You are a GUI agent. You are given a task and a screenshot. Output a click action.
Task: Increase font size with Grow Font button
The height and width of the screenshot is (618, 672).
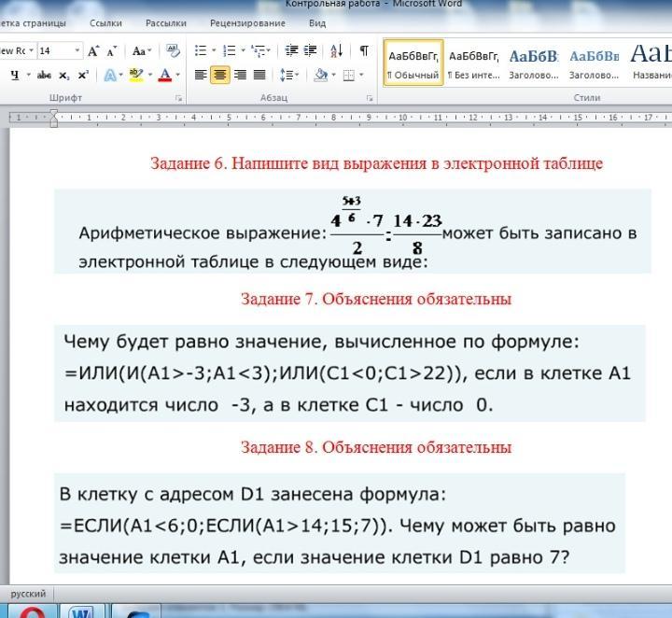point(93,51)
